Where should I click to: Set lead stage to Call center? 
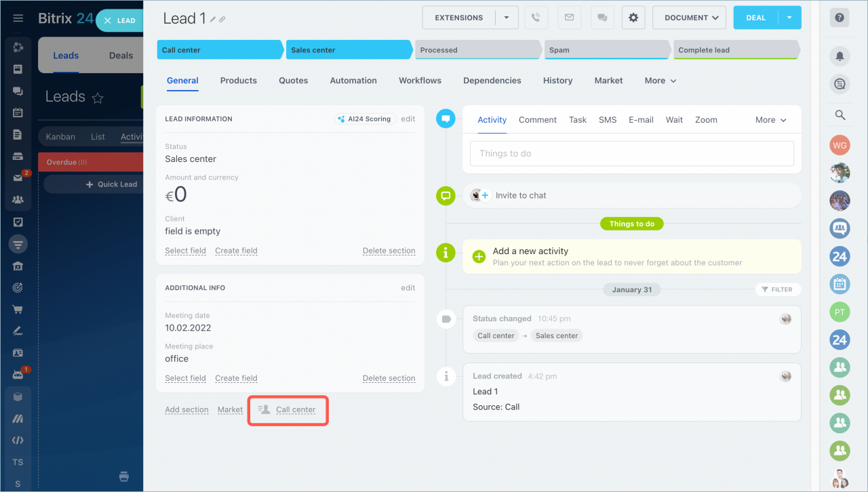pyautogui.click(x=220, y=49)
